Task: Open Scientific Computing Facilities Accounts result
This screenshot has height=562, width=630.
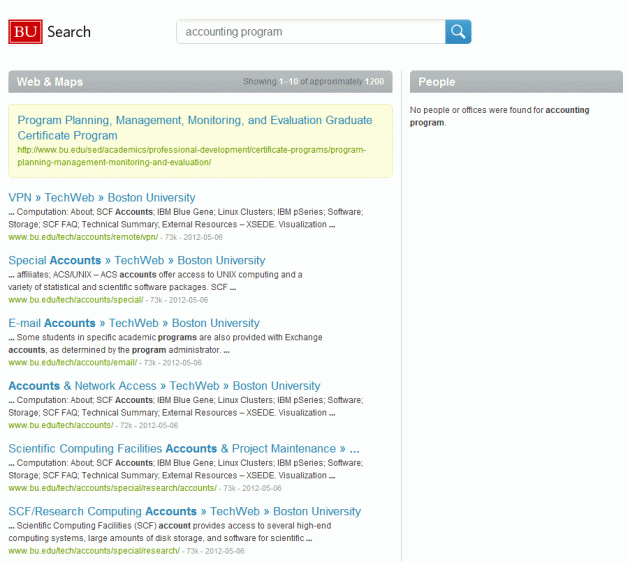Action: tap(184, 448)
